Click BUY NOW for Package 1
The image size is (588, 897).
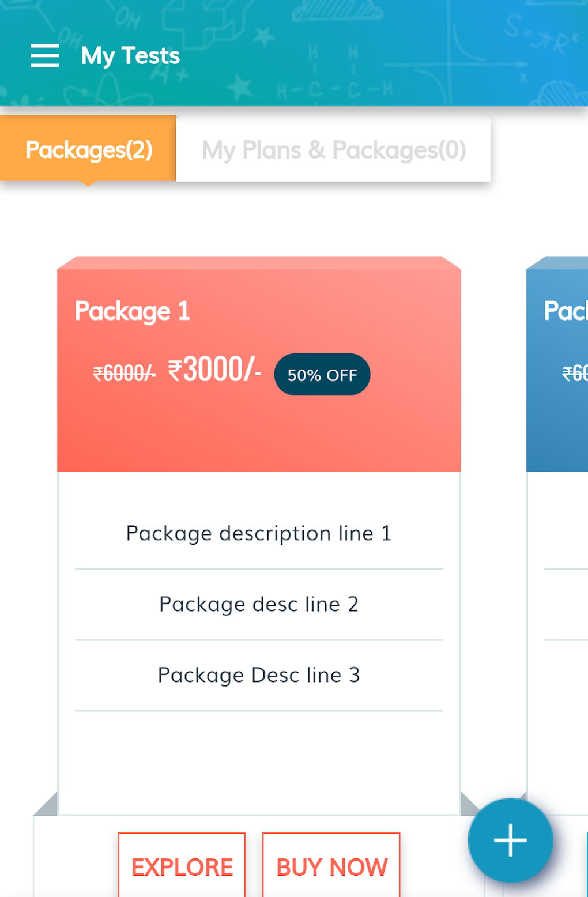331,866
